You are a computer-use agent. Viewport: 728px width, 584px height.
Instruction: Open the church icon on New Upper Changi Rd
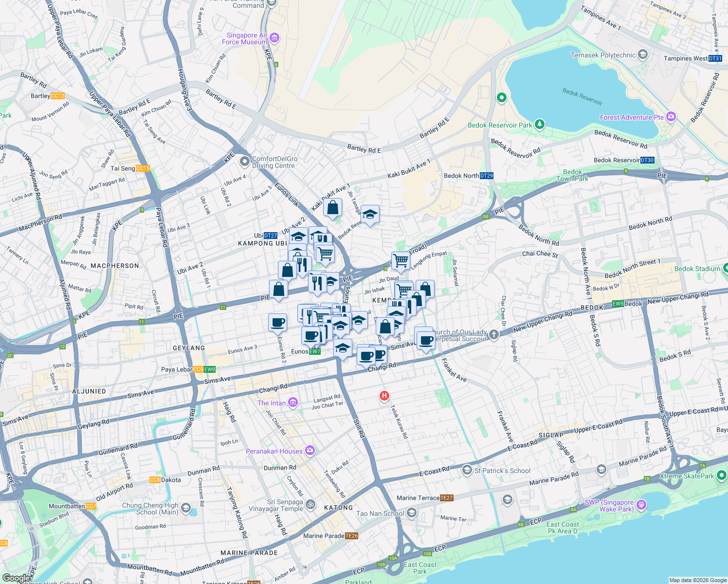494,334
